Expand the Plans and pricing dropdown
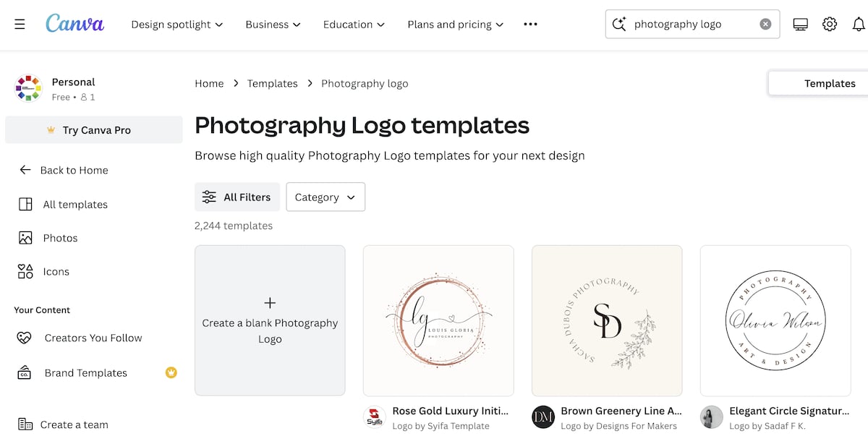 pos(454,24)
